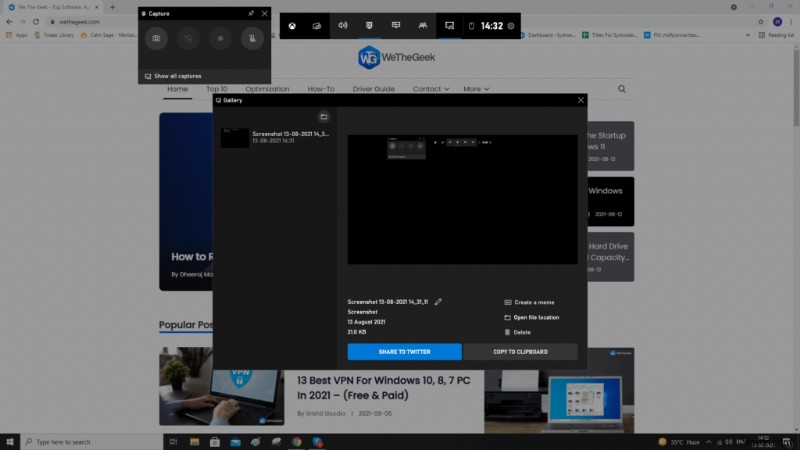Open Google Chrome from the taskbar

(296, 442)
